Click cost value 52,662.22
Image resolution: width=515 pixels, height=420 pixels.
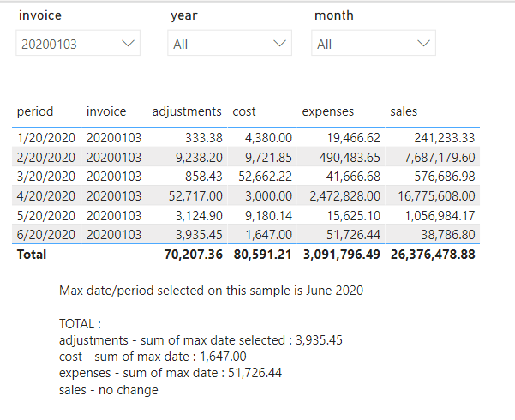[x=266, y=177]
